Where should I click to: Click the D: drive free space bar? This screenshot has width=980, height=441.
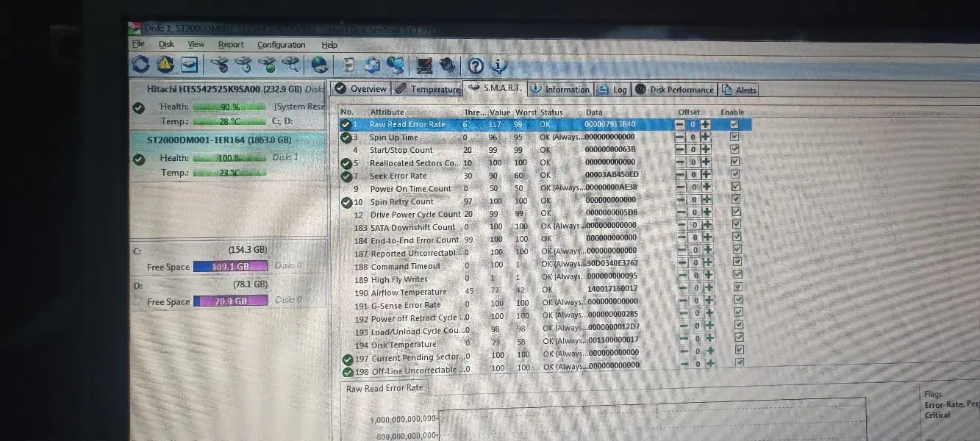231,301
